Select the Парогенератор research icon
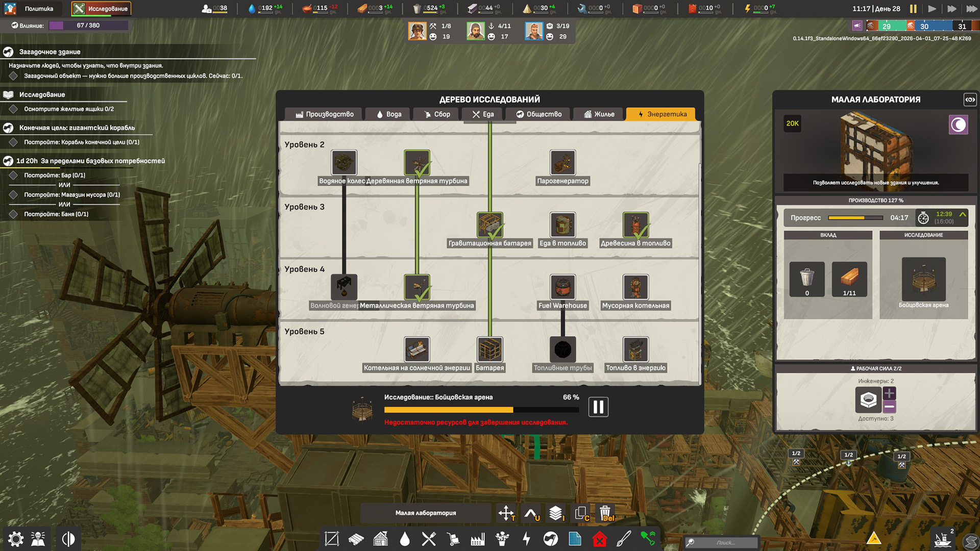This screenshot has height=551, width=980. (x=562, y=163)
